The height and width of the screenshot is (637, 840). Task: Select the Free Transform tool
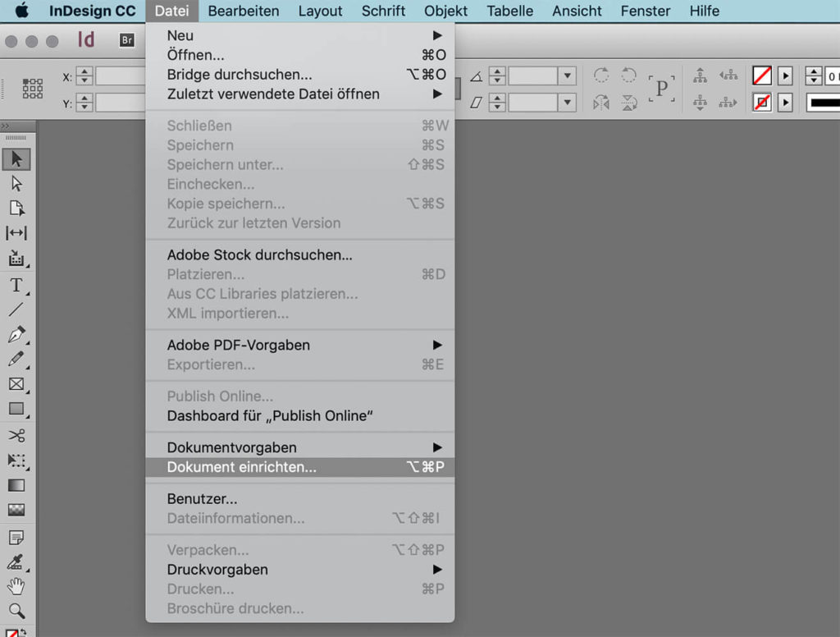(16, 461)
